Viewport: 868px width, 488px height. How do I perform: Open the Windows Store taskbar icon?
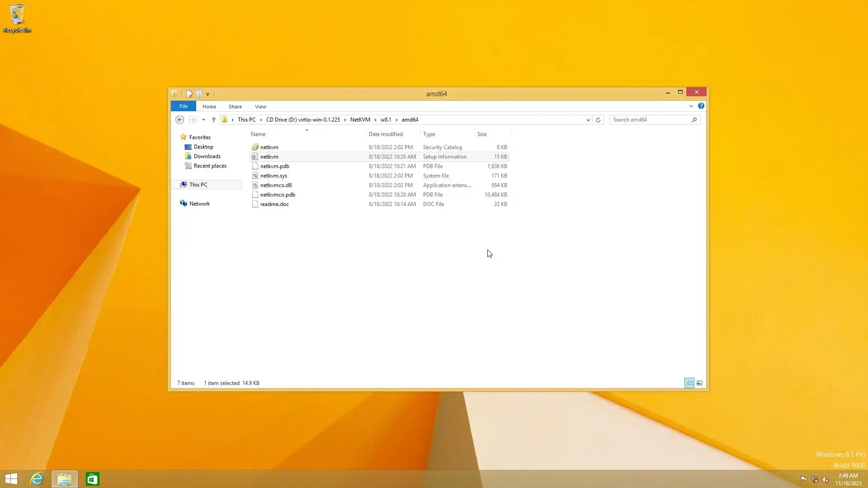pos(92,479)
